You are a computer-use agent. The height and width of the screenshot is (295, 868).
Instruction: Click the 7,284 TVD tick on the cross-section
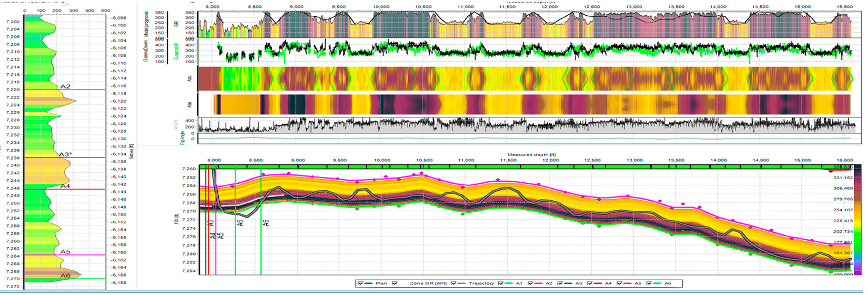pos(189,271)
